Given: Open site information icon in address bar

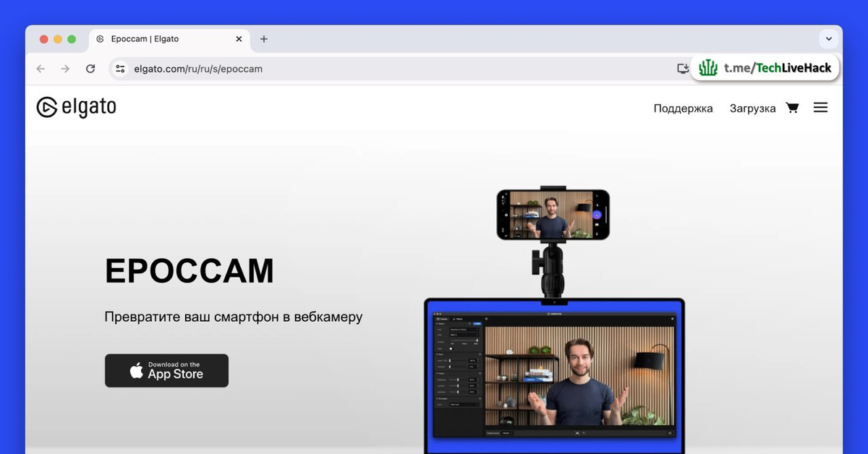Looking at the screenshot, I should tap(121, 69).
